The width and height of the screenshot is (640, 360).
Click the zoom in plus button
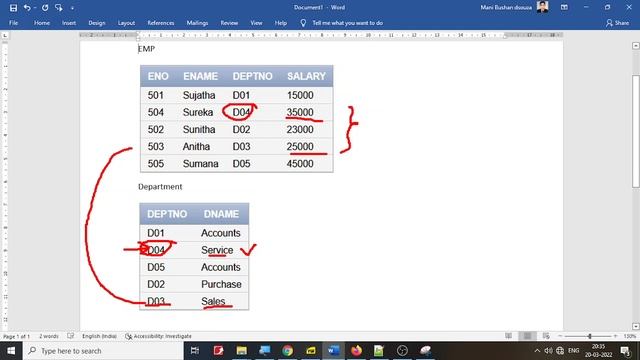616,336
